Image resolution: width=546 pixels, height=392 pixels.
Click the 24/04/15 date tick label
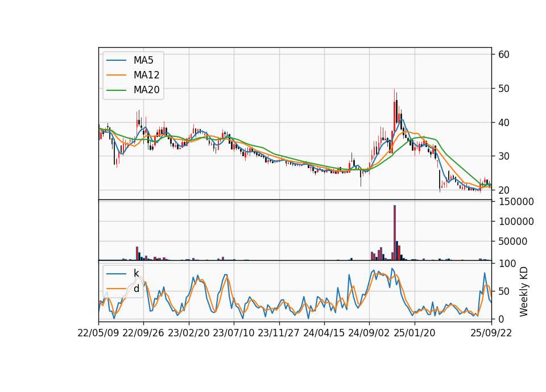[324, 333]
